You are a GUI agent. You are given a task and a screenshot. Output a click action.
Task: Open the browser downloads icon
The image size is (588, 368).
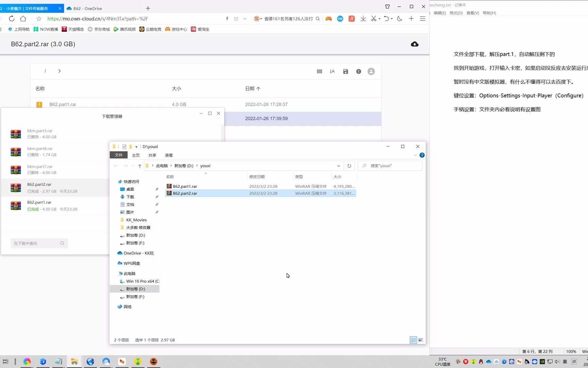click(363, 19)
